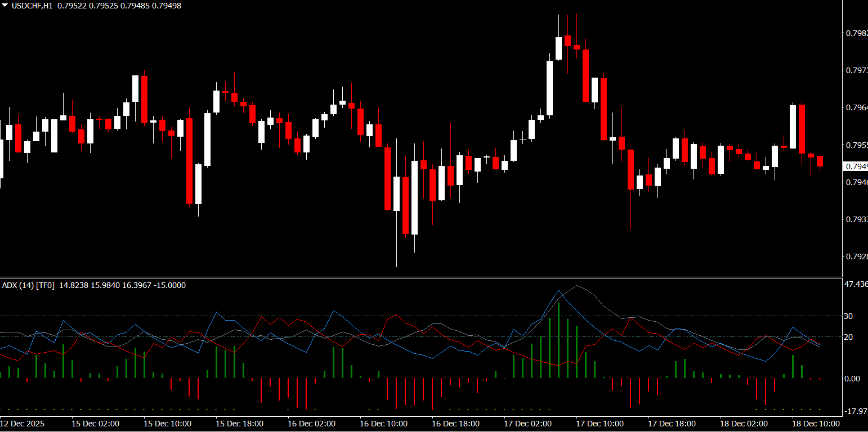Click the divider between price chart and ADX pane

pos(421,277)
